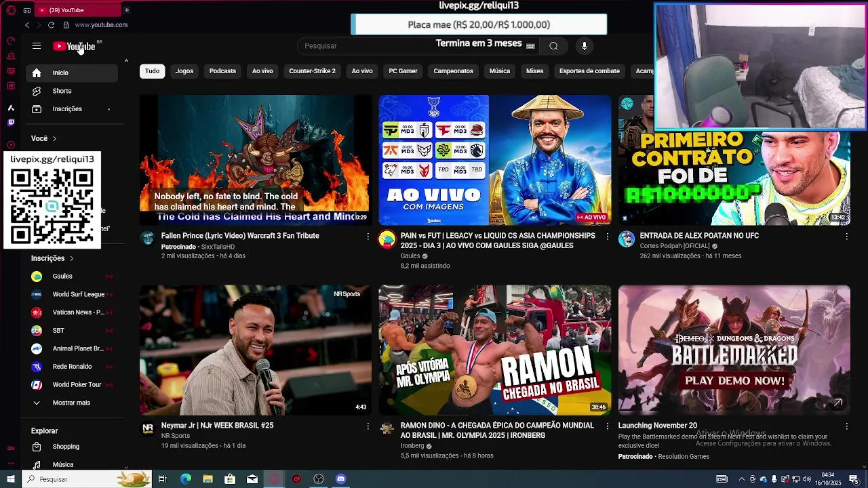Click the Windows taskbar Pesquisar box
Screen dimensions: 868x488
tap(86, 479)
